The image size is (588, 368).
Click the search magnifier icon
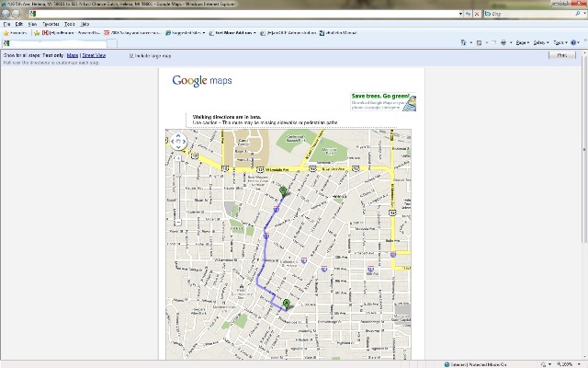pyautogui.click(x=578, y=14)
